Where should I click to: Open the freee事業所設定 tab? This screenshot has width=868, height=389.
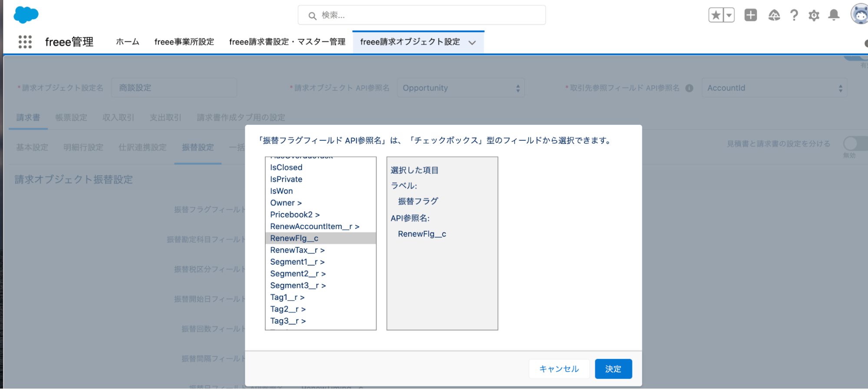[x=184, y=42]
